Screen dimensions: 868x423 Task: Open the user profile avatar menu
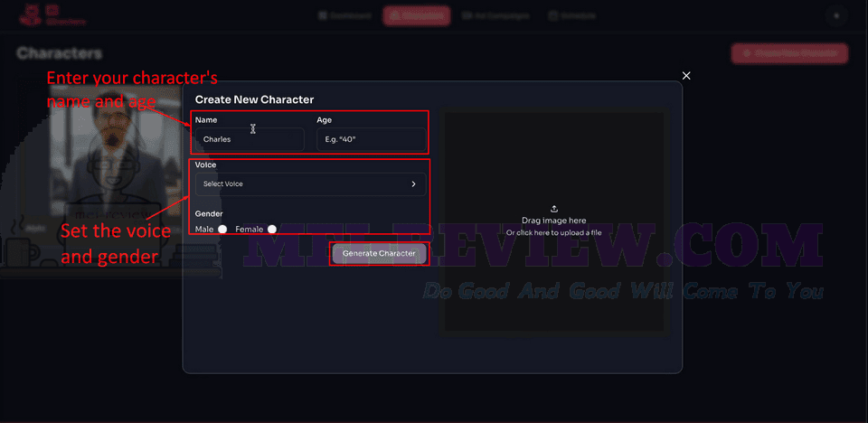[836, 16]
